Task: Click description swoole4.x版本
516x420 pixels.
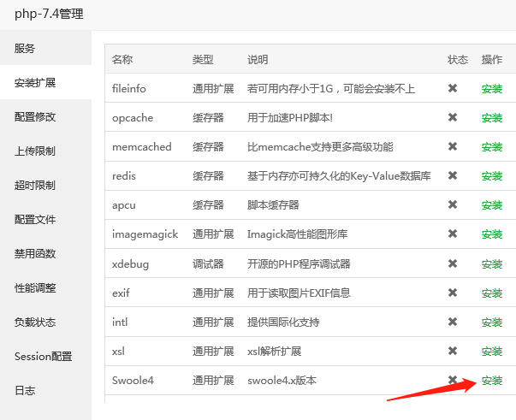Action: pos(282,380)
